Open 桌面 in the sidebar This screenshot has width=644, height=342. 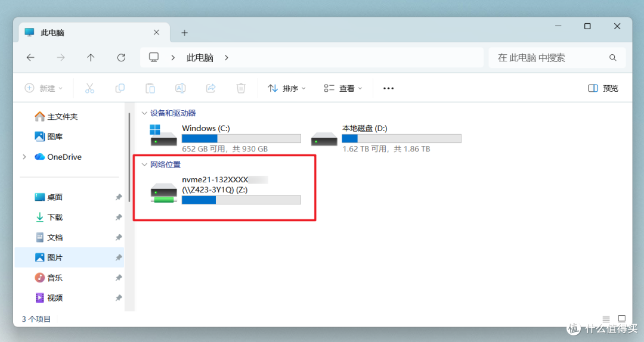(49, 197)
